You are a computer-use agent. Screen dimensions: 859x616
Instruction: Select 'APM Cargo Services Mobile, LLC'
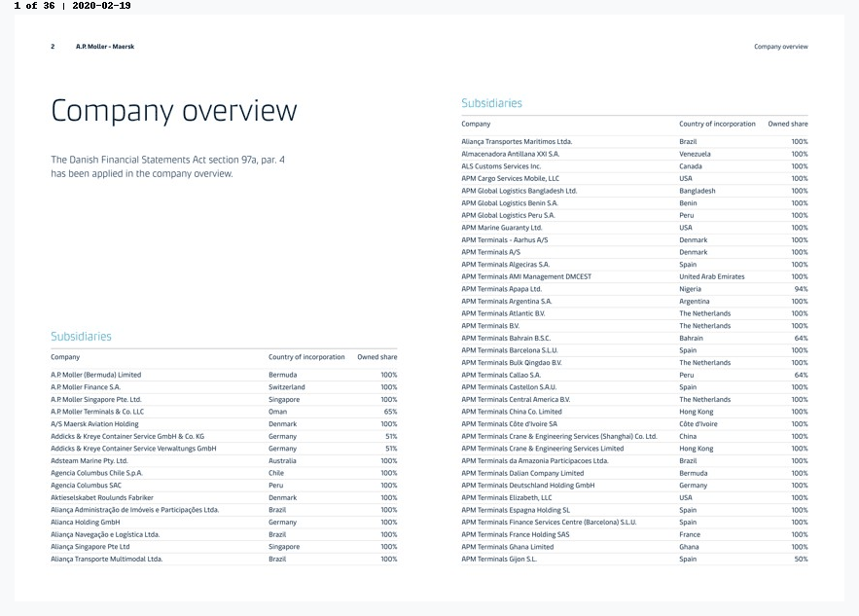510,178
